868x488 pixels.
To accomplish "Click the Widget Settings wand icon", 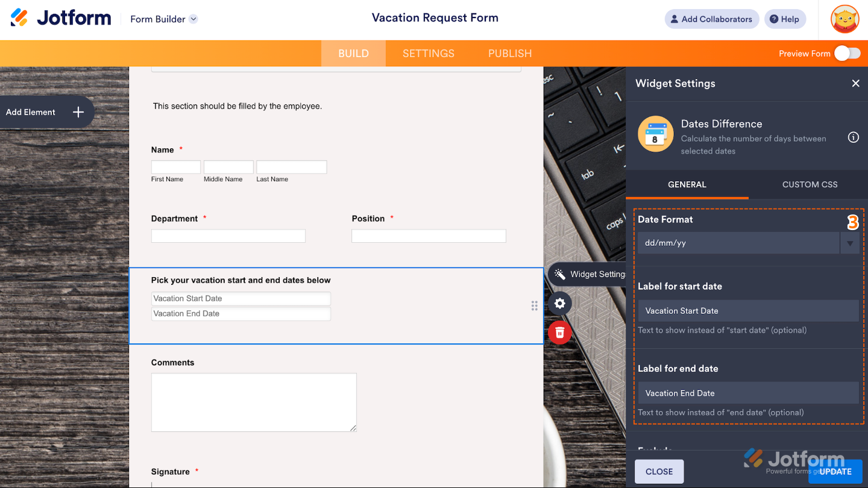I will (x=560, y=275).
